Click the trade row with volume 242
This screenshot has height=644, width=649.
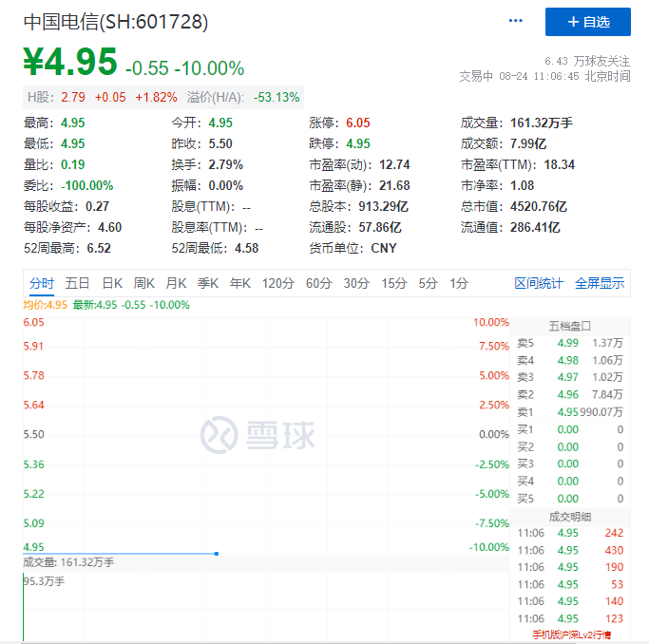point(570,533)
